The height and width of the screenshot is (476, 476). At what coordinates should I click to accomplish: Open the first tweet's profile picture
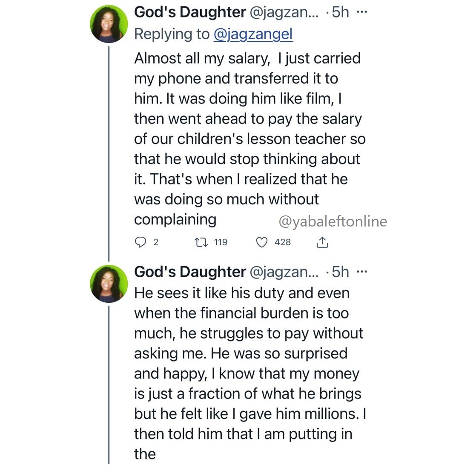coord(109,24)
